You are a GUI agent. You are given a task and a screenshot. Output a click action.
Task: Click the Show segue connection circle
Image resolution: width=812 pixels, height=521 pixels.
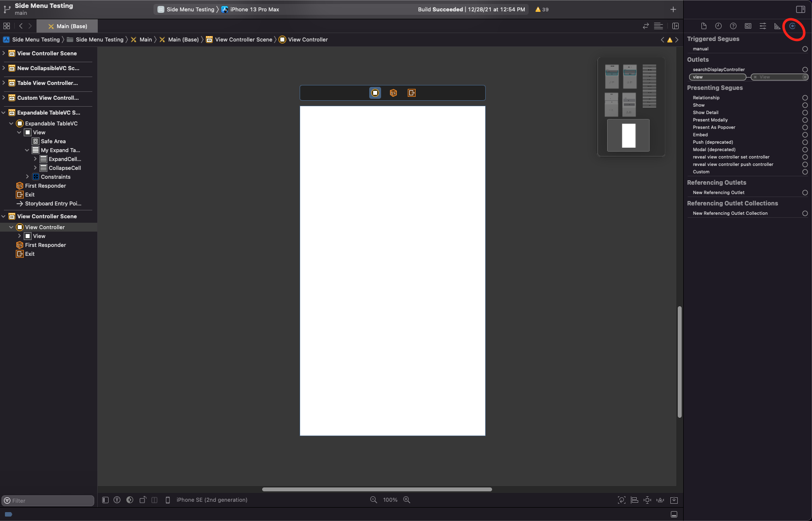point(805,105)
